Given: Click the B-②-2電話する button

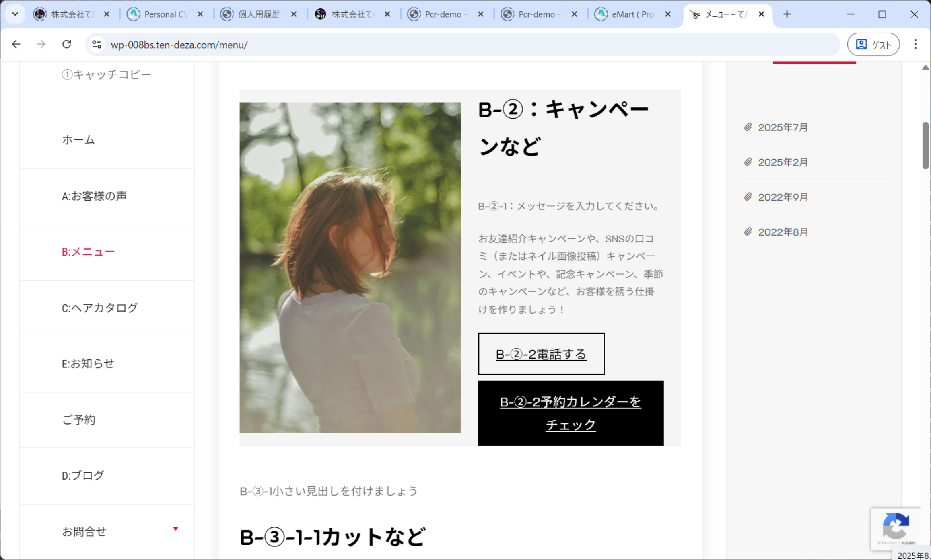Looking at the screenshot, I should [x=541, y=354].
